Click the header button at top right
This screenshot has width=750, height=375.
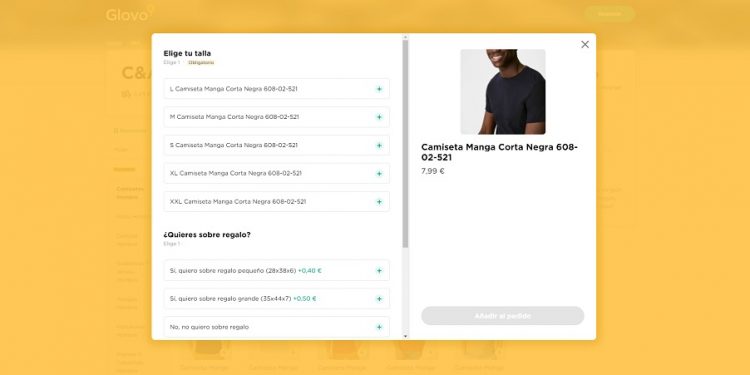tap(609, 14)
